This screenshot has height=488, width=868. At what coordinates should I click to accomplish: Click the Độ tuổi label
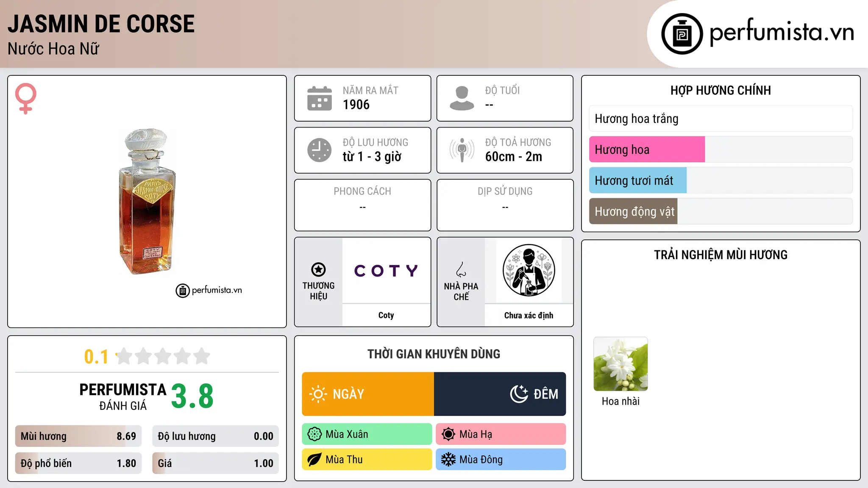(503, 90)
